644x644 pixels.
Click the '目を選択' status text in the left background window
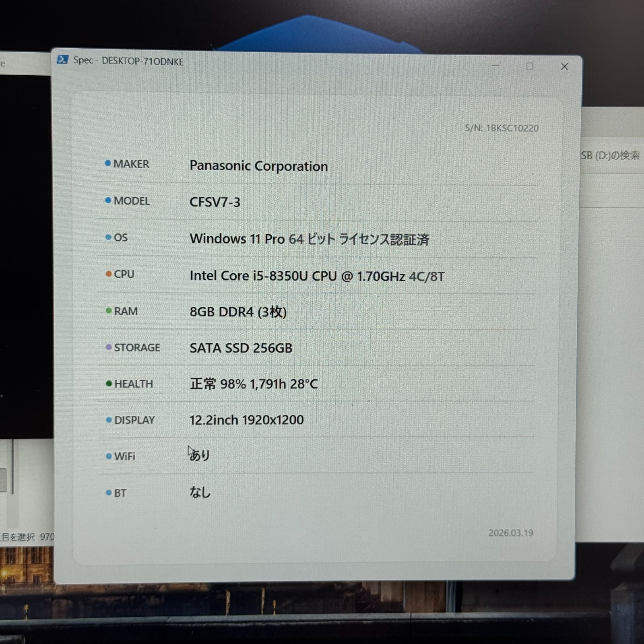point(18,537)
